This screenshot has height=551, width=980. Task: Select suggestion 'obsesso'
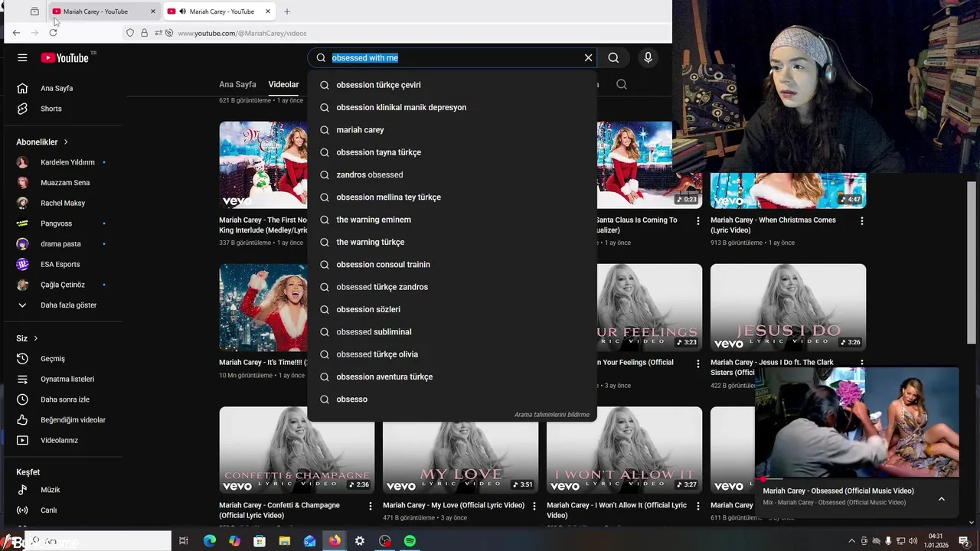pos(452,399)
